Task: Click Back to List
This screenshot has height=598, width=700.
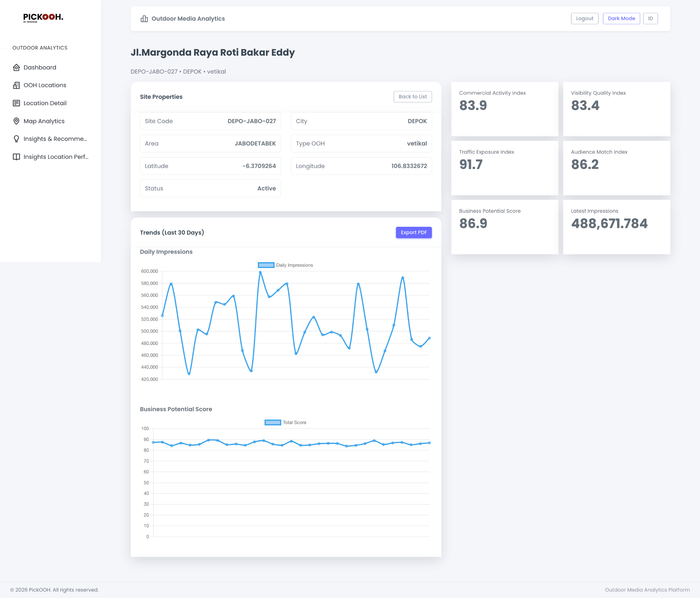Action: pos(413,97)
